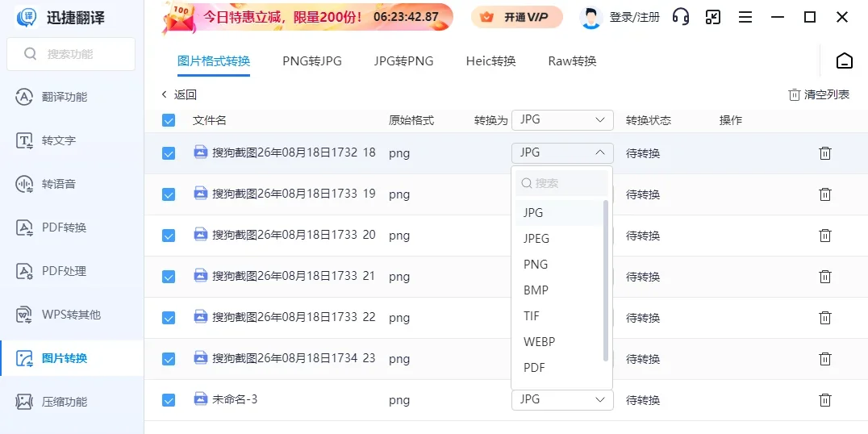Open 翻译功能 in sidebar

[x=72, y=97]
